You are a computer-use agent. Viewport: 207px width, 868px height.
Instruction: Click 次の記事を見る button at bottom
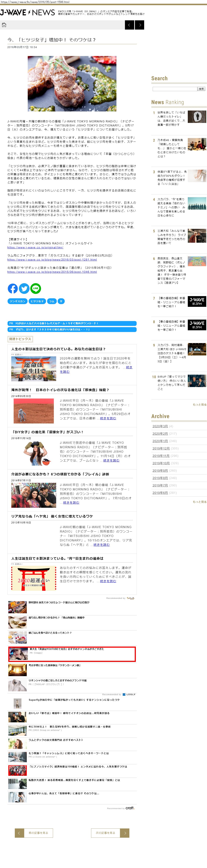click(110, 833)
